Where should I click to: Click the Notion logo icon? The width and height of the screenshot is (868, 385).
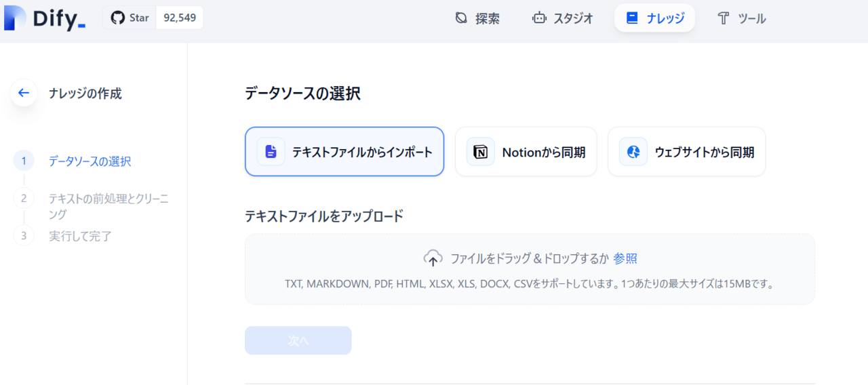(x=481, y=152)
